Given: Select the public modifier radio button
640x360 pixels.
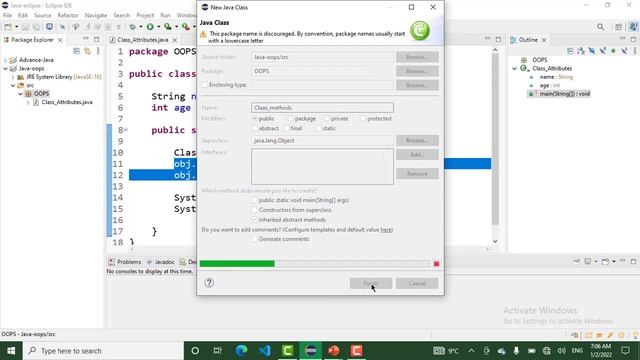Looking at the screenshot, I should coord(255,118).
